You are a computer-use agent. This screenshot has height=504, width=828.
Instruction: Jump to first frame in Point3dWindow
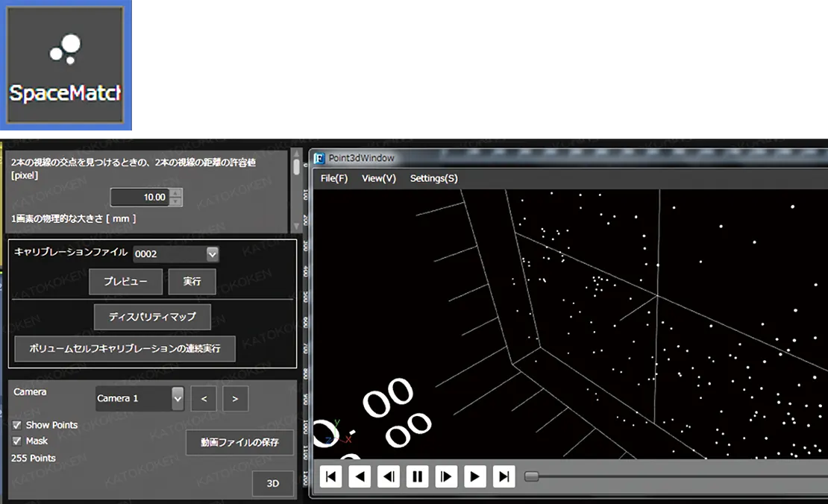[331, 476]
